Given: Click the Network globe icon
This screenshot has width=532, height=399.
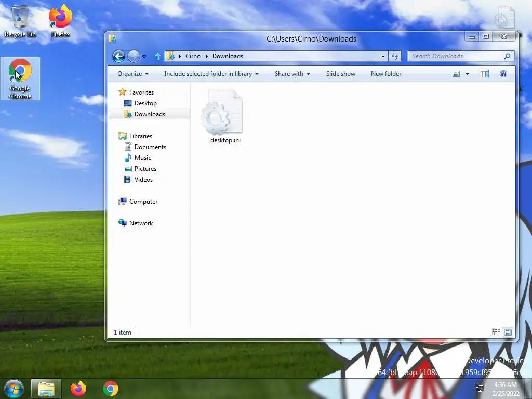Looking at the screenshot, I should coord(123,223).
